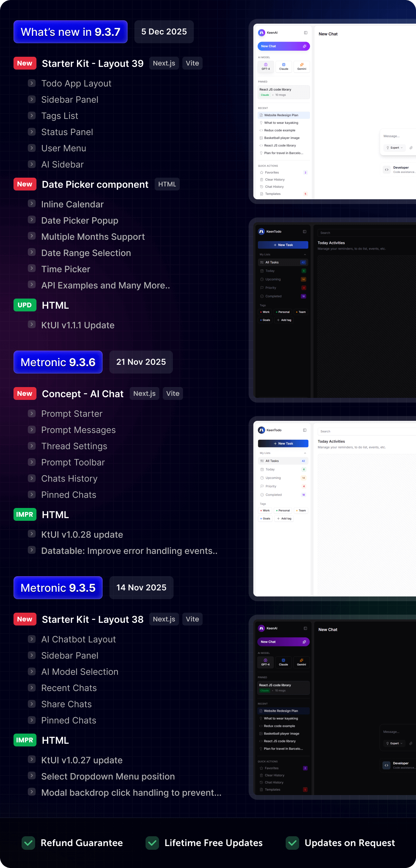
Task: Open Favorites star in light chat quick actions
Action: [262, 173]
